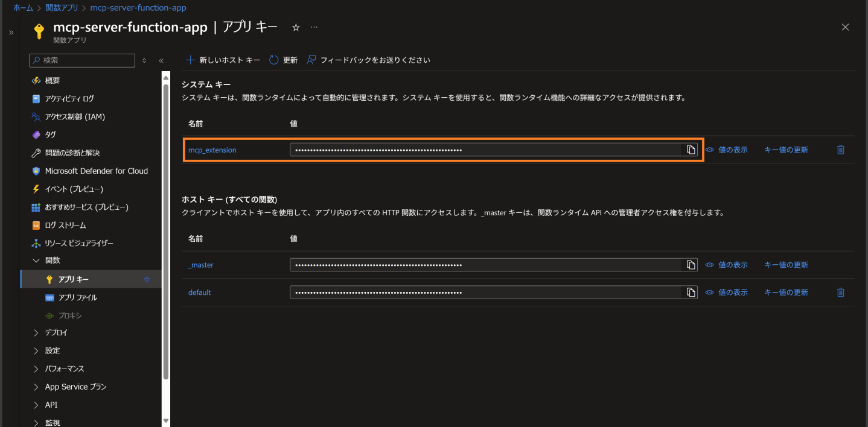Click the アクティビティ ログ icon
The image size is (868, 427).
(36, 98)
